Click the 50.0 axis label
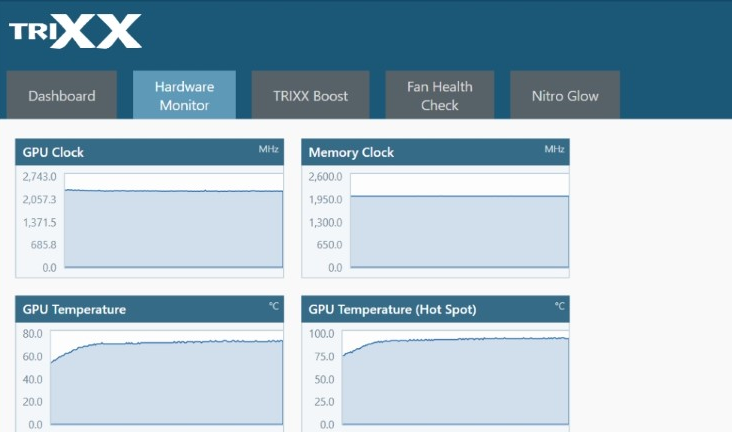This screenshot has width=732, height=432. click(324, 379)
